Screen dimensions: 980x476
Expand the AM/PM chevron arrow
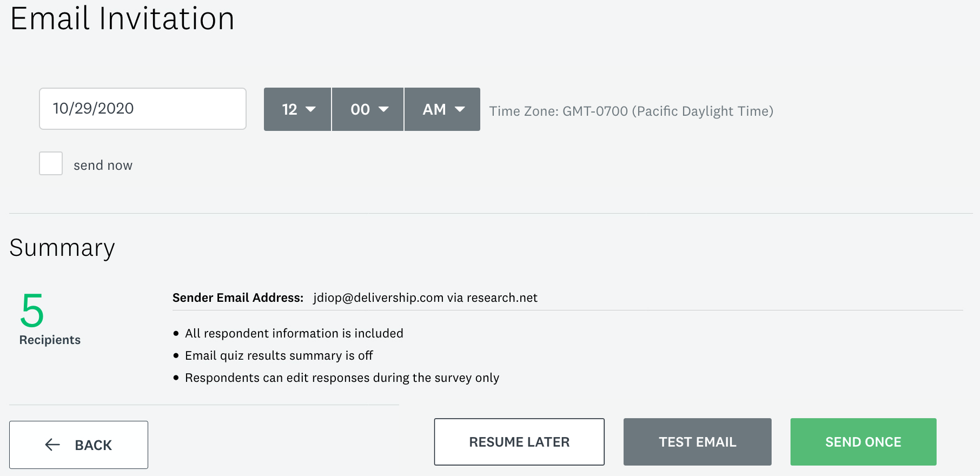pyautogui.click(x=460, y=109)
